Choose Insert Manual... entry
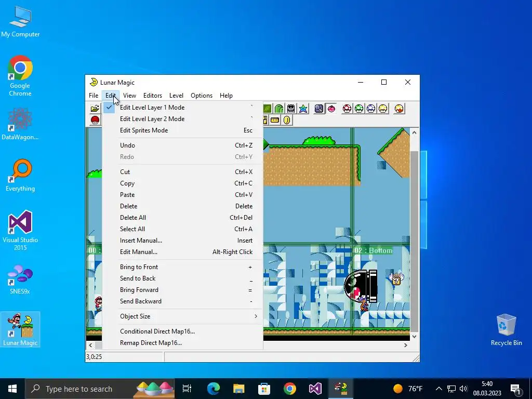Screen dimensions: 532x399 [x=182, y=241]
